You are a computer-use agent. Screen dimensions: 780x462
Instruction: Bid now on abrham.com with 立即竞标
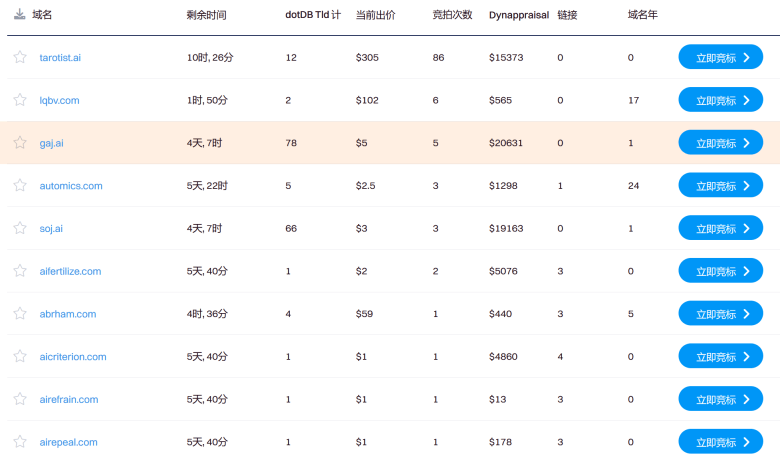point(721,314)
